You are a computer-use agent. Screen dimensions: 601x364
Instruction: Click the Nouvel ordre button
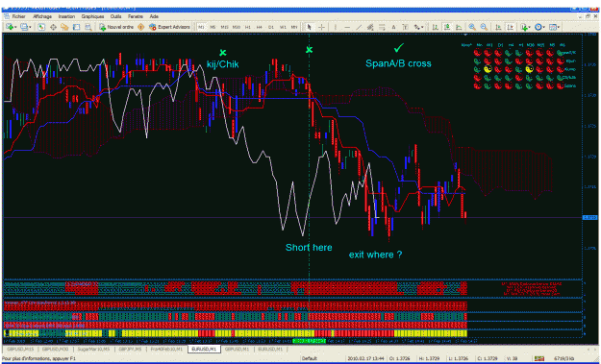pos(116,27)
